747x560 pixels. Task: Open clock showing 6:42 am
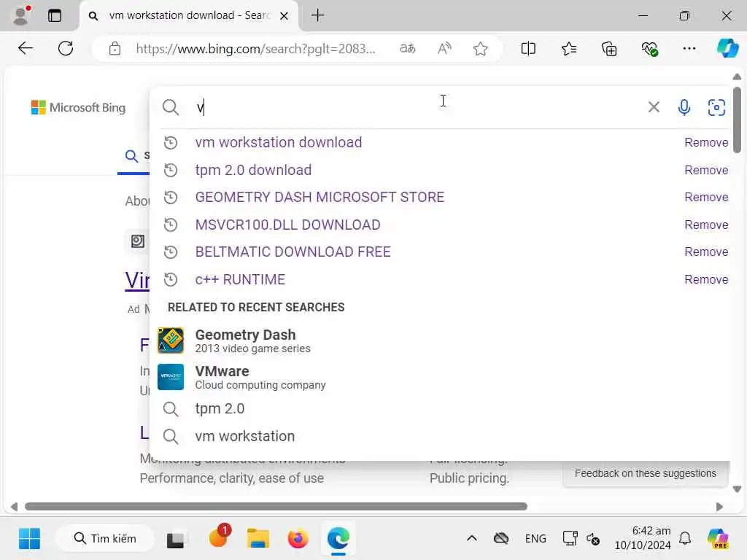(643, 538)
